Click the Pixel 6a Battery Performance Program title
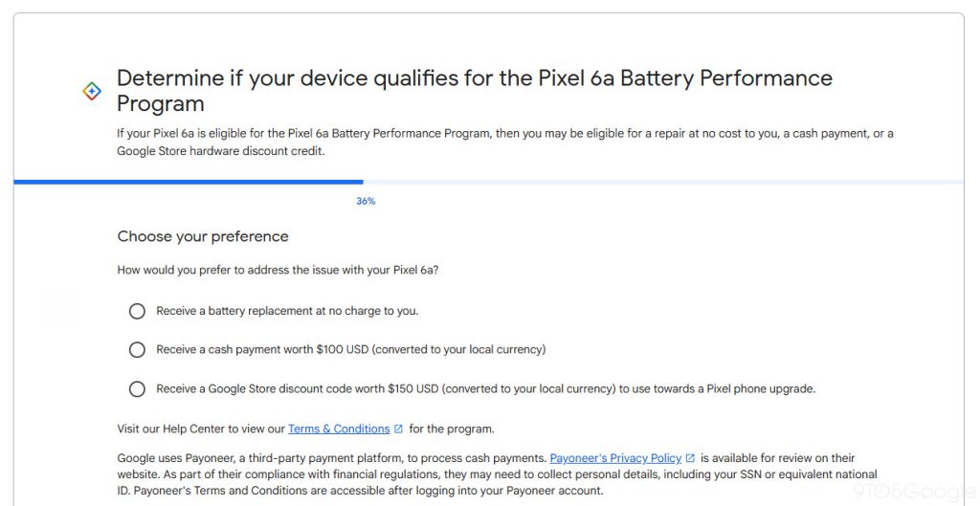 point(474,90)
